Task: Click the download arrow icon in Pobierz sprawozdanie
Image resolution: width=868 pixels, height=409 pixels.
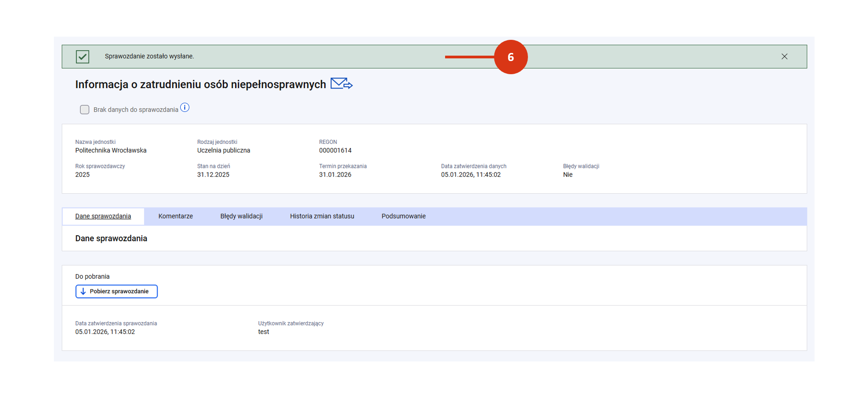Action: (83, 291)
